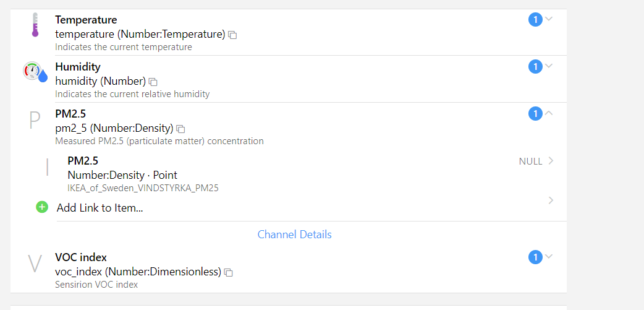The width and height of the screenshot is (644, 310).
Task: Click the VOC index letter icon
Action: click(35, 264)
